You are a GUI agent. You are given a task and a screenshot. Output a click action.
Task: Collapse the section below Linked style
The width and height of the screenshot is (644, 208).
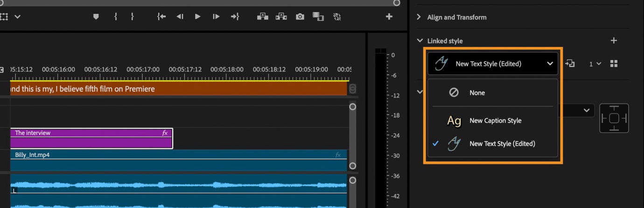420,92
